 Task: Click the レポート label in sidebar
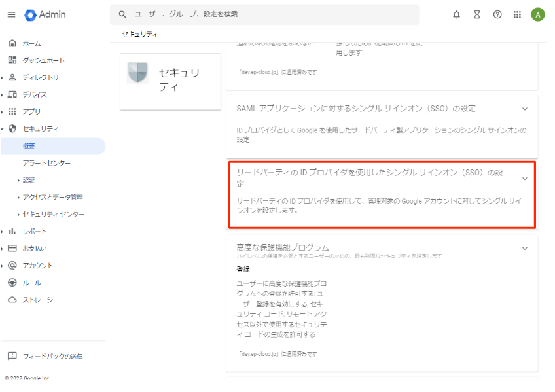click(x=35, y=232)
